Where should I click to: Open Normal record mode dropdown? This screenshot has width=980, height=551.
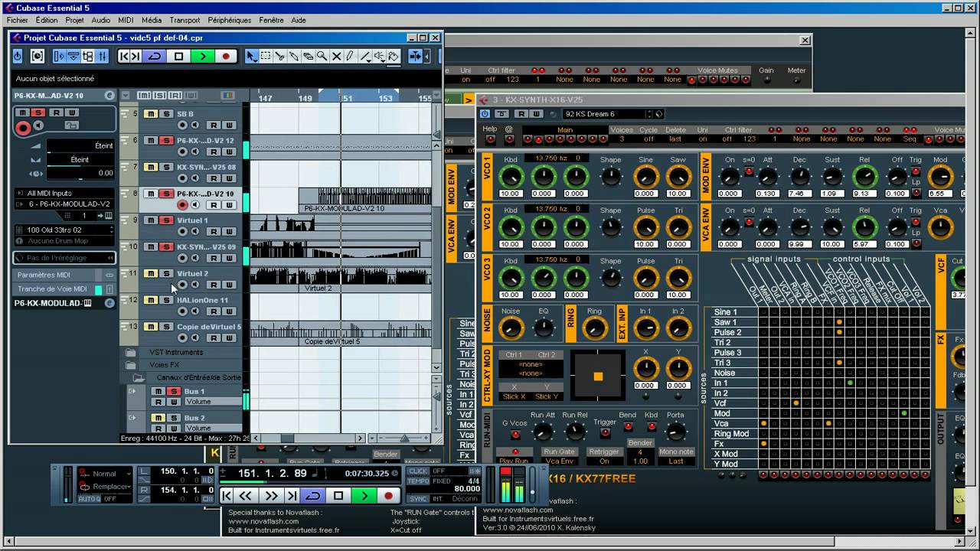pos(105,474)
